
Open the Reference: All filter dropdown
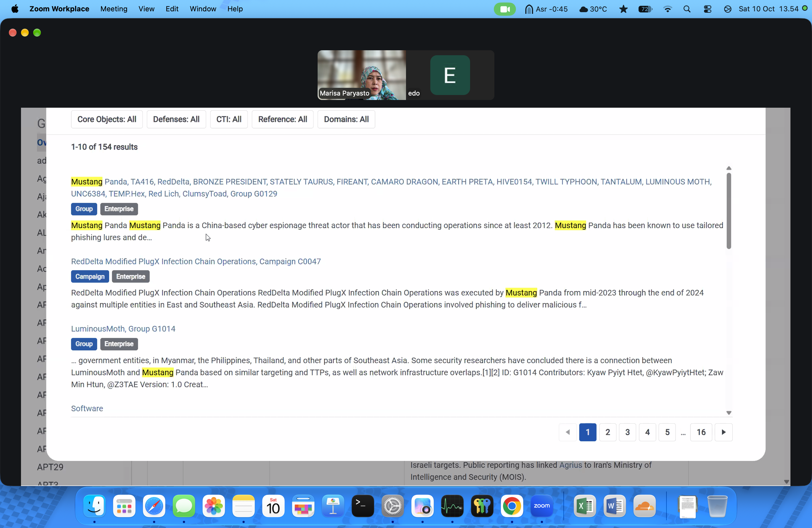[x=283, y=119]
